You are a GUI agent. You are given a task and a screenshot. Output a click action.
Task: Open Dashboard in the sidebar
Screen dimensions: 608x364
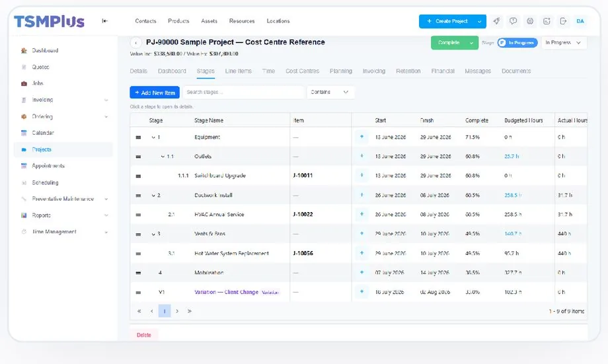point(45,50)
